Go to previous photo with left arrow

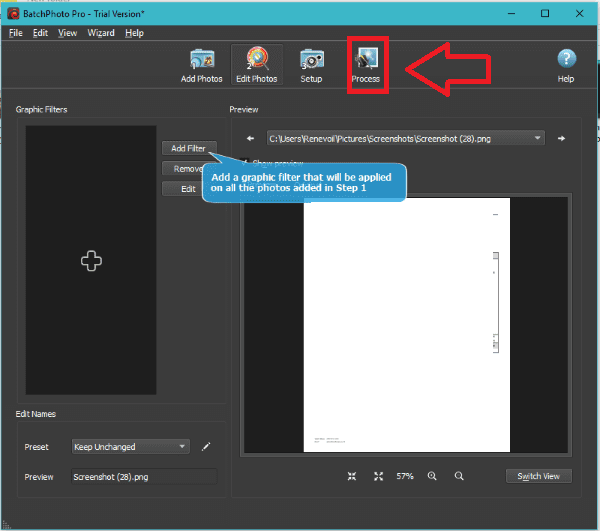click(x=250, y=138)
